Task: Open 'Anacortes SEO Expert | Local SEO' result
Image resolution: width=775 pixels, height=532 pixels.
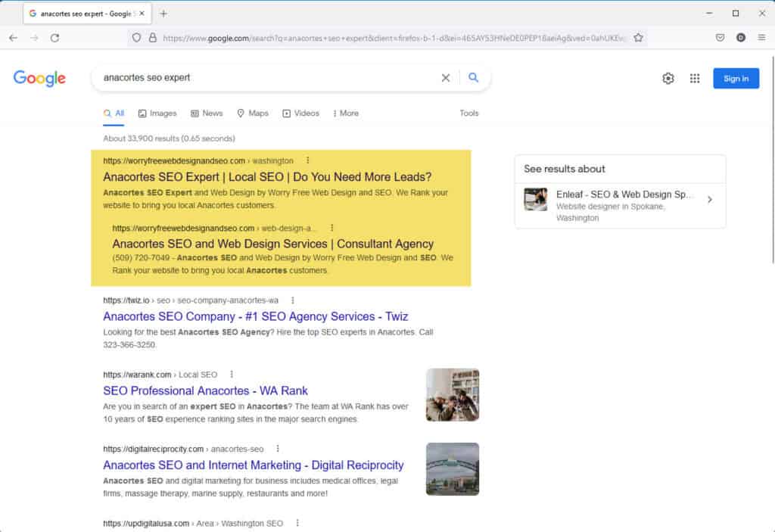Action: pyautogui.click(x=267, y=177)
